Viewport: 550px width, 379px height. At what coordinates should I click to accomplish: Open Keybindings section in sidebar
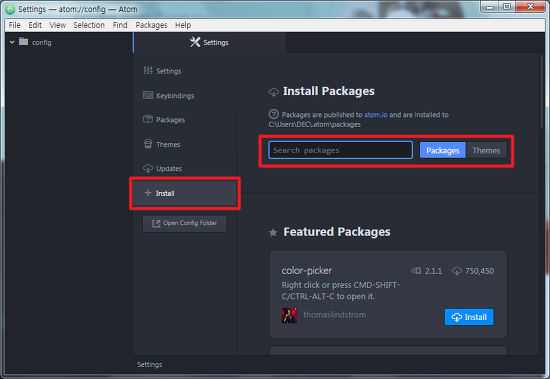[175, 96]
